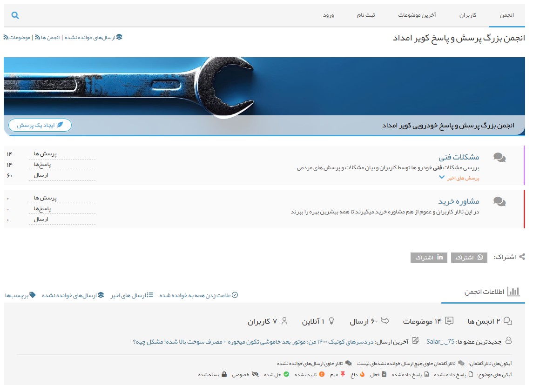The width and height of the screenshot is (533, 392).
Task: Click the user icon by ۷ کاربران
Action: (x=284, y=321)
